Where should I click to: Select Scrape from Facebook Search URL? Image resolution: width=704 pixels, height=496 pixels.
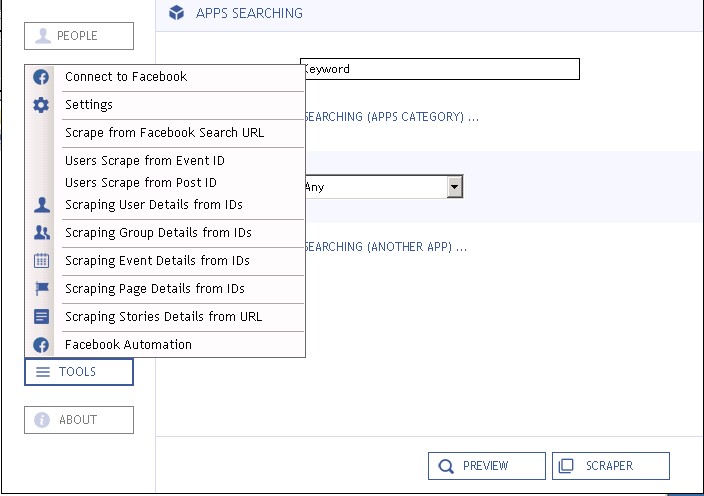pyautogui.click(x=164, y=133)
